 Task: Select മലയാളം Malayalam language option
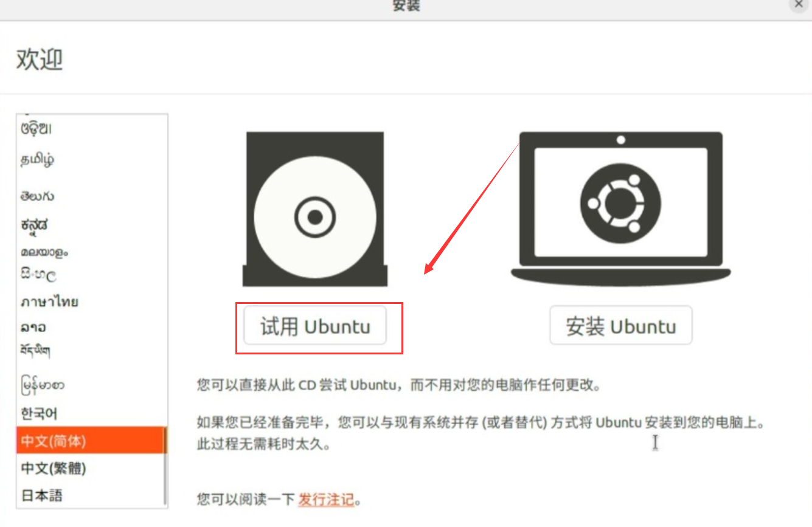coord(91,250)
